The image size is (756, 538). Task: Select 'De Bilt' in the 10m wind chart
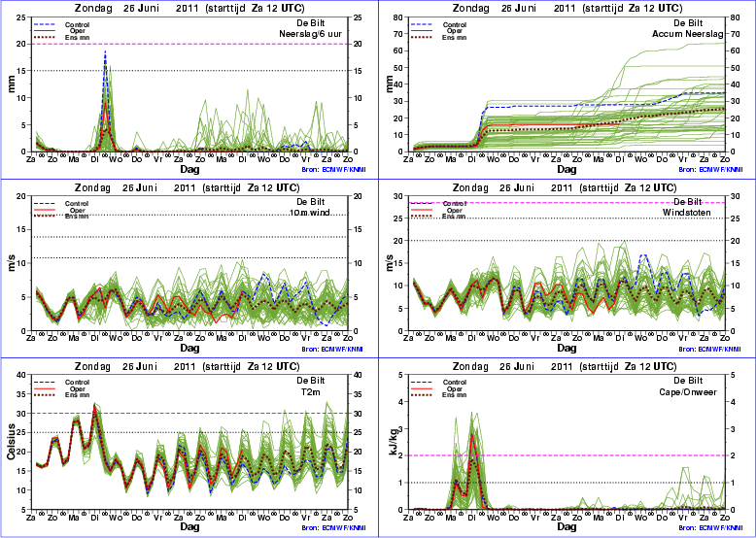[x=311, y=202]
